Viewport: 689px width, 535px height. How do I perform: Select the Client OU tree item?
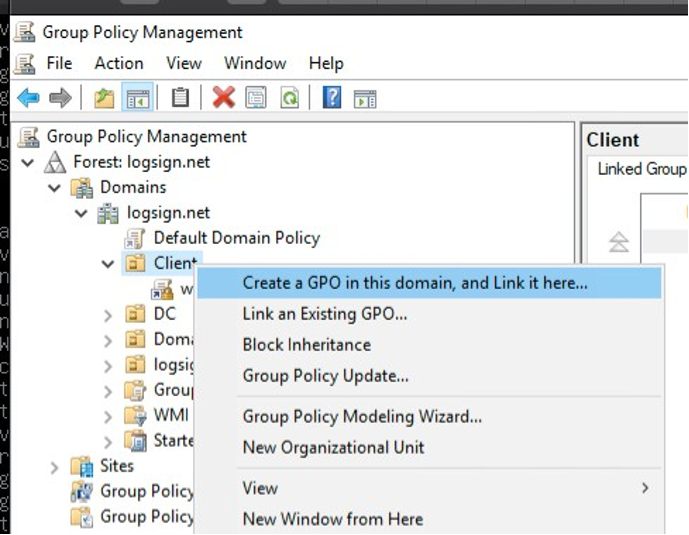pyautogui.click(x=175, y=264)
